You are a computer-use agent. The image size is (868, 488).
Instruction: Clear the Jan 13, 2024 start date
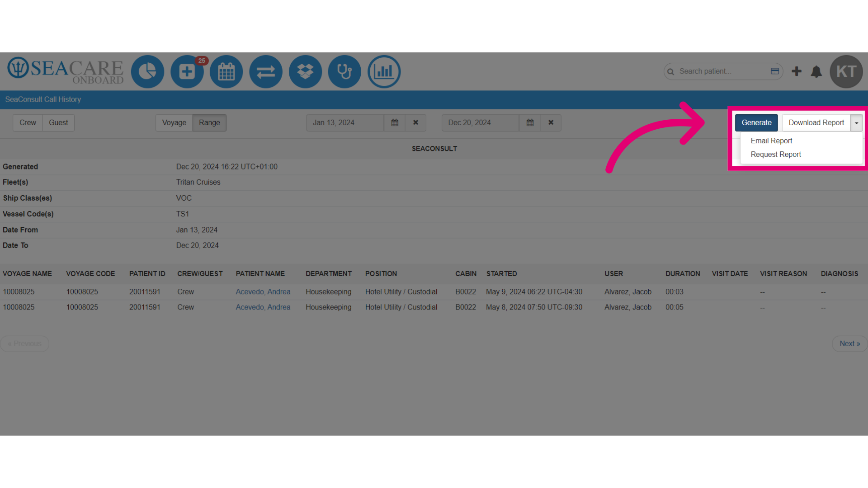(415, 122)
